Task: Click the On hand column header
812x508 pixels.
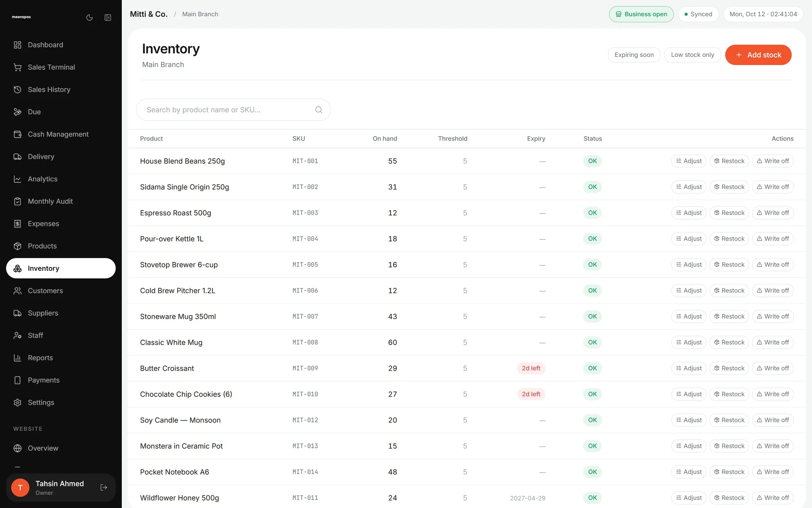Action: coord(384,139)
